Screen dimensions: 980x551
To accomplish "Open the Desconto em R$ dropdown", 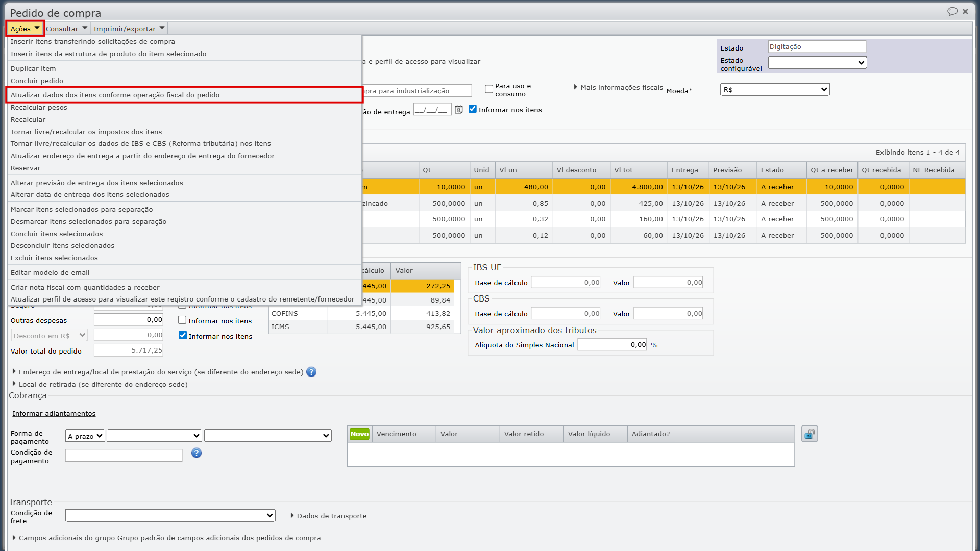I will coord(49,336).
